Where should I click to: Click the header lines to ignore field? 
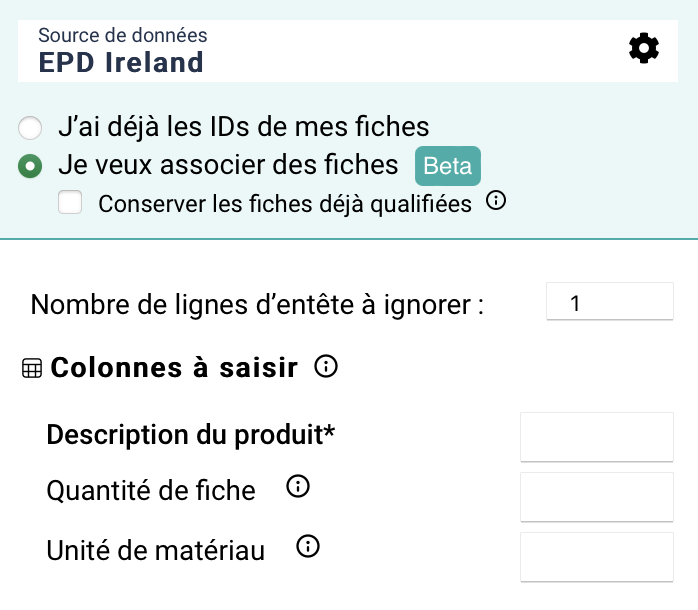tap(609, 302)
